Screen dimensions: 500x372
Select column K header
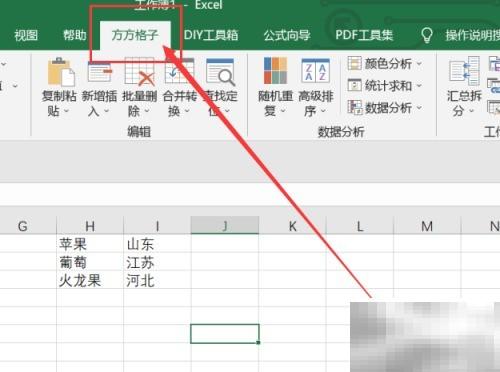pos(292,226)
